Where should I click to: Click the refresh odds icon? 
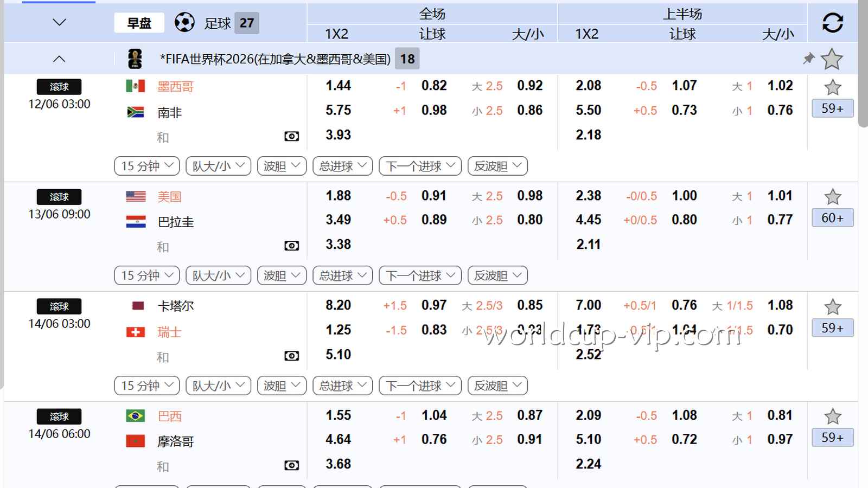pyautogui.click(x=832, y=23)
